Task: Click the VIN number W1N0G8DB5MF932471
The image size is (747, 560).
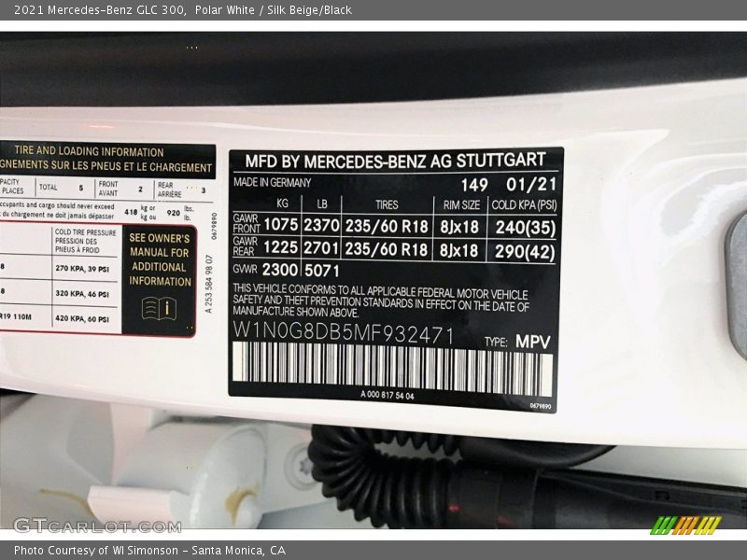Action: (x=344, y=335)
